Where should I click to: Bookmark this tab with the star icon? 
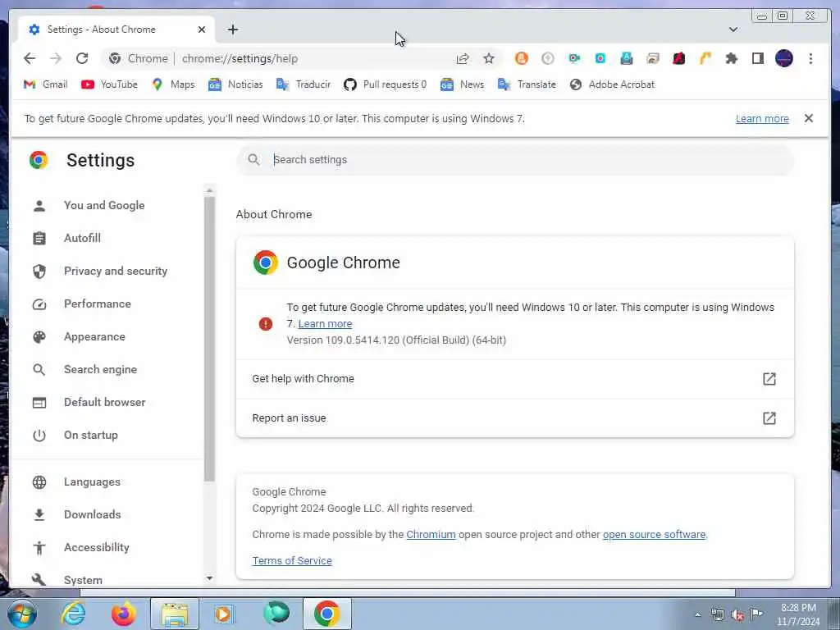[x=489, y=58]
